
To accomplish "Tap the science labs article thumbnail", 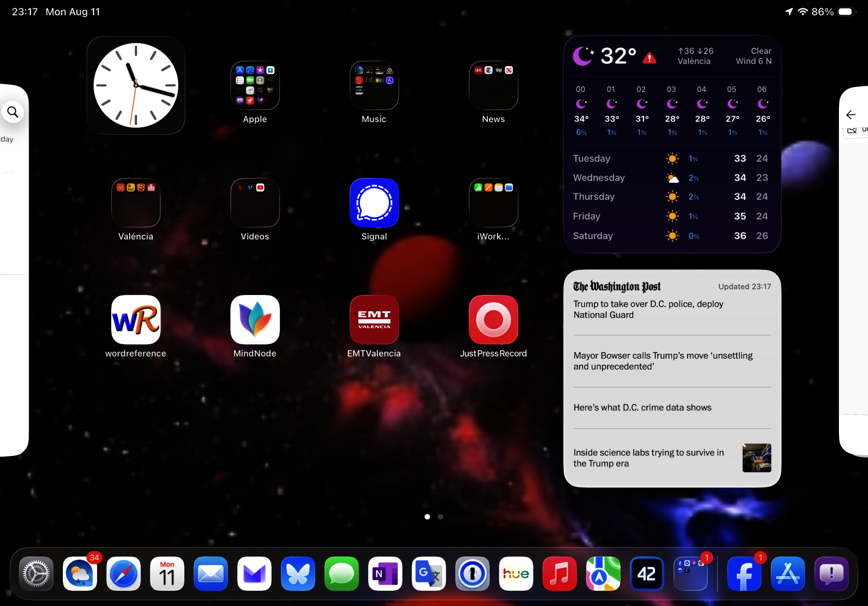I will (756, 458).
